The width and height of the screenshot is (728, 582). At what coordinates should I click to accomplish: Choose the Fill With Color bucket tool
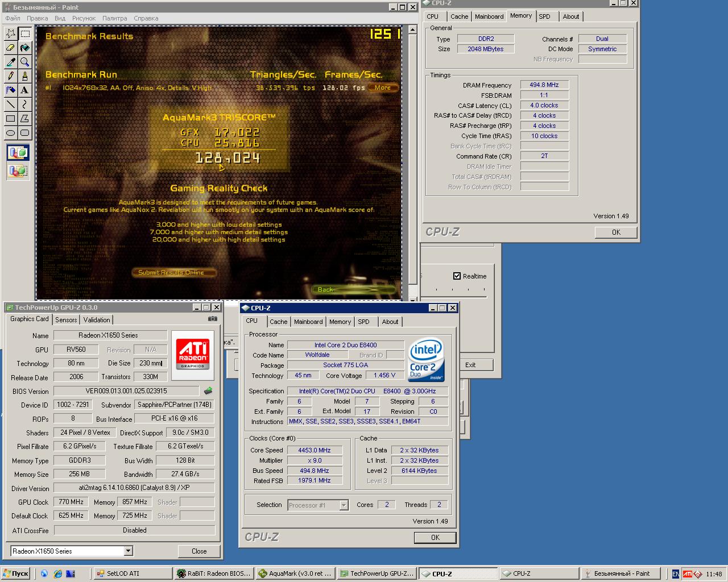tap(25, 48)
